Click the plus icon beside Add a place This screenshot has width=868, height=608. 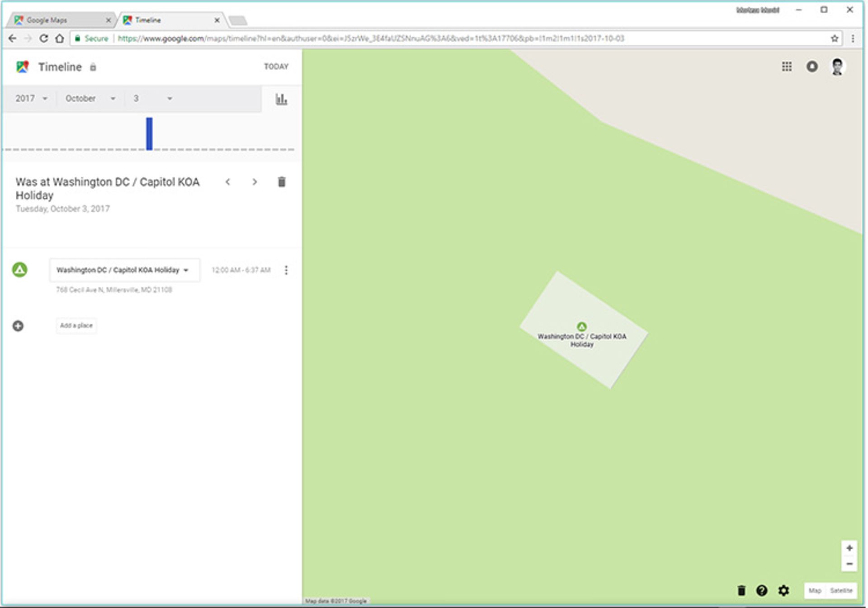coord(18,326)
